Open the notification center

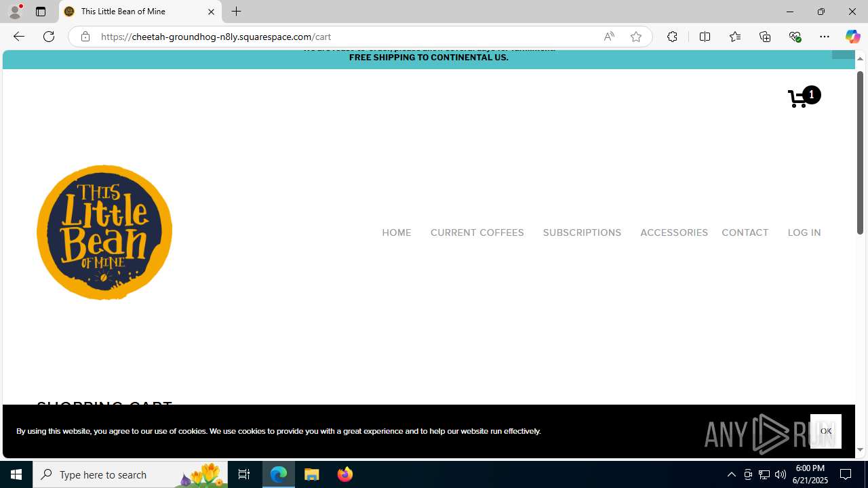click(846, 474)
